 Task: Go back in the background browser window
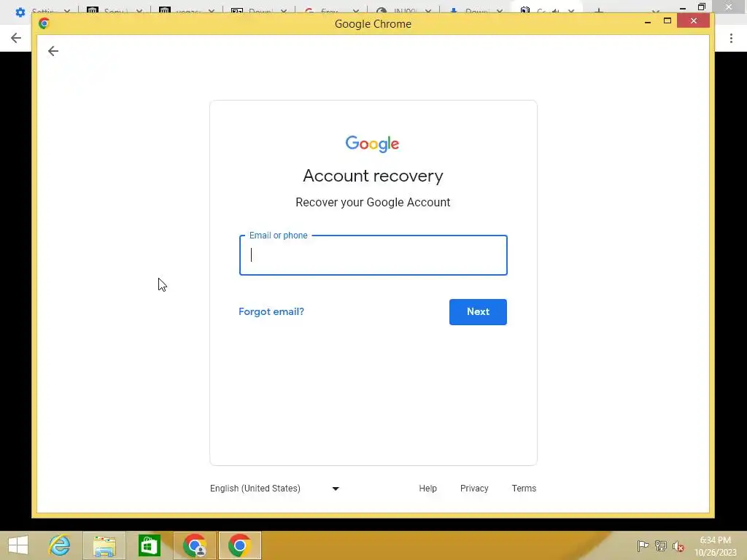point(16,38)
